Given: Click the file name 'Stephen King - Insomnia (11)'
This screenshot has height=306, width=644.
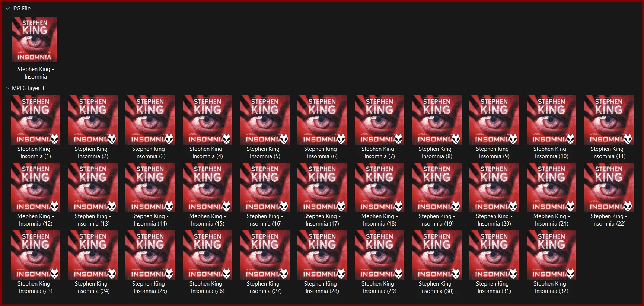Looking at the screenshot, I should pyautogui.click(x=609, y=153).
